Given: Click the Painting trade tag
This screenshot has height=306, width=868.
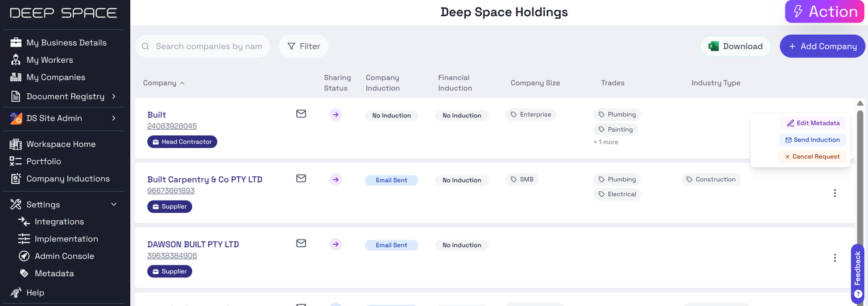Looking at the screenshot, I should pos(615,130).
